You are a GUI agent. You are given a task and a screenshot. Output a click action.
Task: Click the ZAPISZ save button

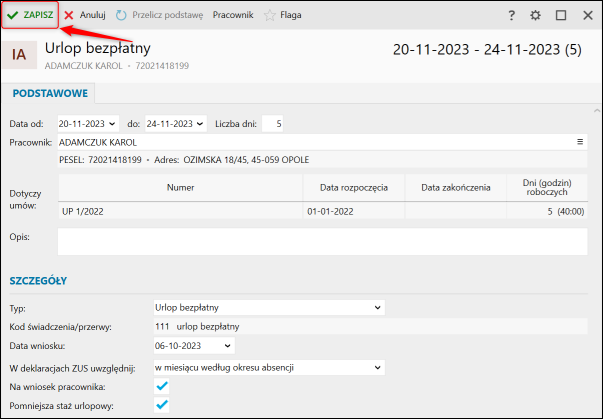(30, 15)
